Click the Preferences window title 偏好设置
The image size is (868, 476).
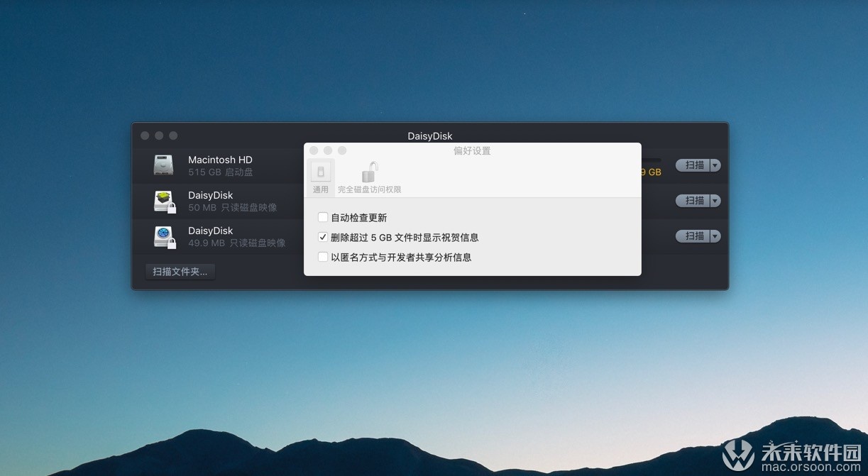click(472, 150)
